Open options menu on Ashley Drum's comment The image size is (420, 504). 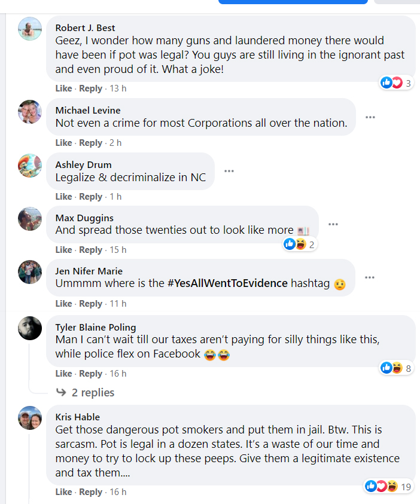point(229,171)
